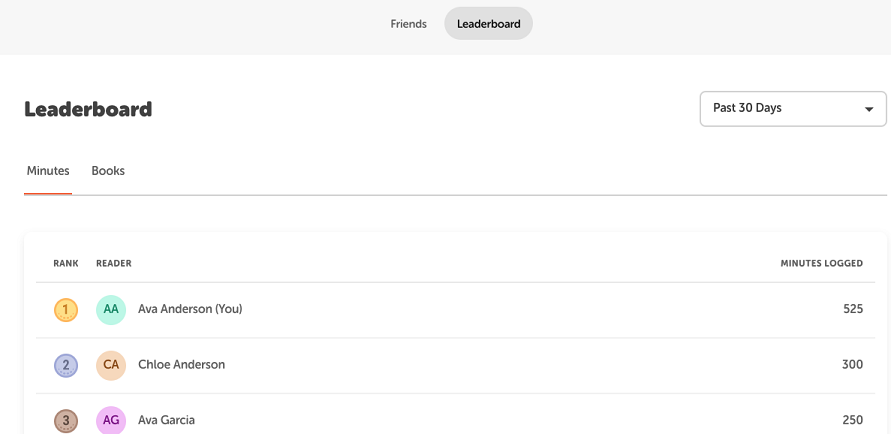
Task: Click the 525 minutes value
Action: (x=852, y=310)
